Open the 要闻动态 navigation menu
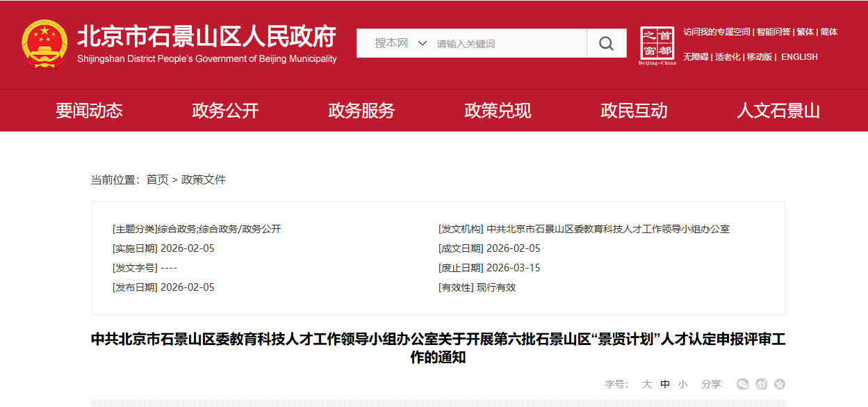Viewport: 868px width, 407px height. tap(89, 111)
